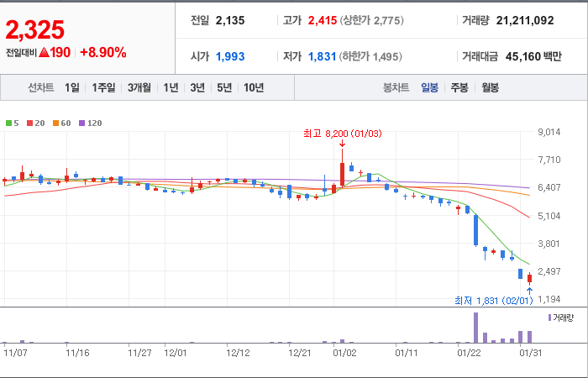Click the 거래량 volume legend marker
The width and height of the screenshot is (588, 378).
[x=561, y=318]
